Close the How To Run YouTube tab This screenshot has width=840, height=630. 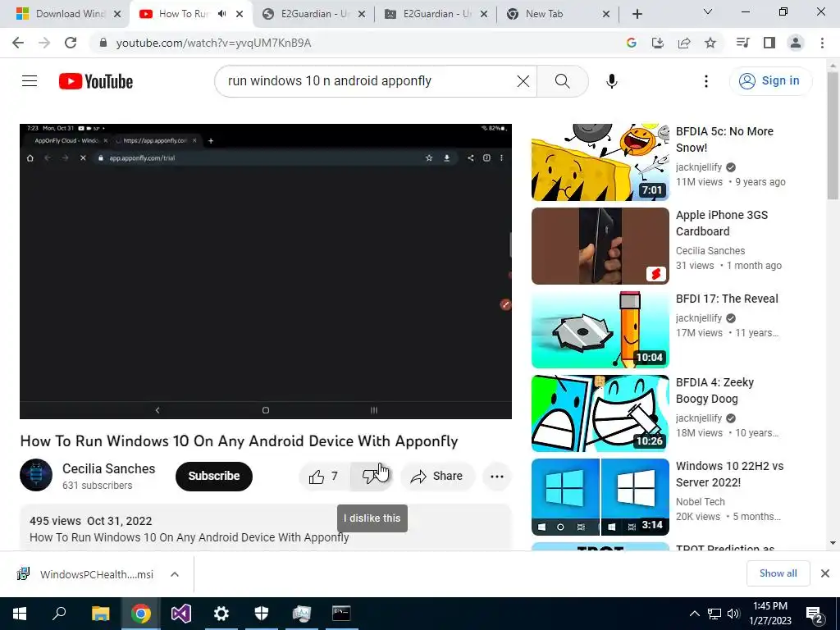click(x=240, y=14)
